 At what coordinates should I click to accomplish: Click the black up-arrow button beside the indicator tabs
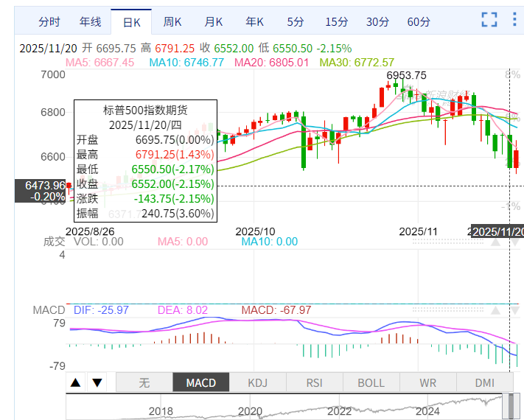(x=76, y=382)
